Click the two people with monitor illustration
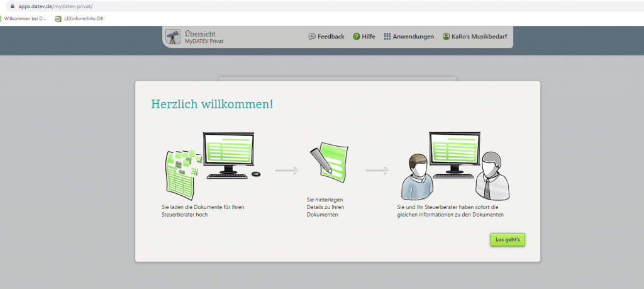 (455, 166)
